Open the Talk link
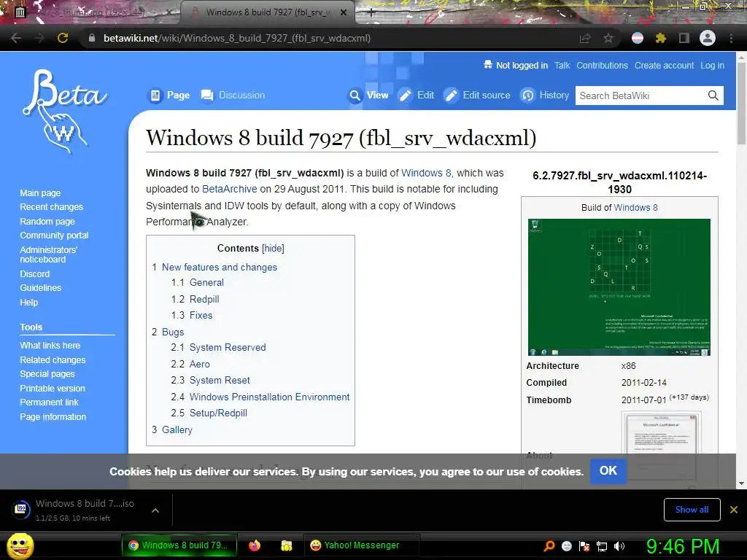 tap(562, 66)
